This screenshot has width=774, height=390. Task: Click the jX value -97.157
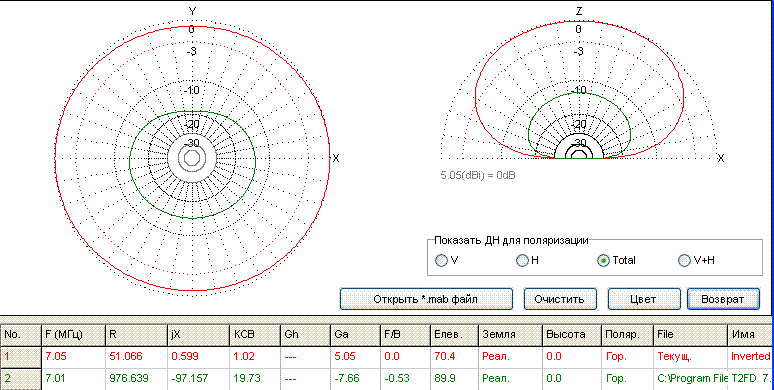tap(198, 379)
